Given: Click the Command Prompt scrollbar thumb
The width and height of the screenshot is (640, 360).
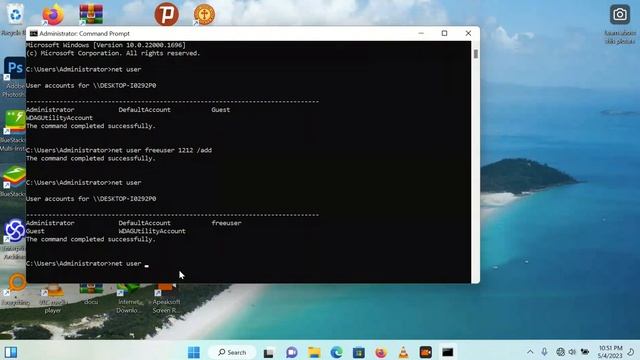Looking at the screenshot, I should point(476,54).
